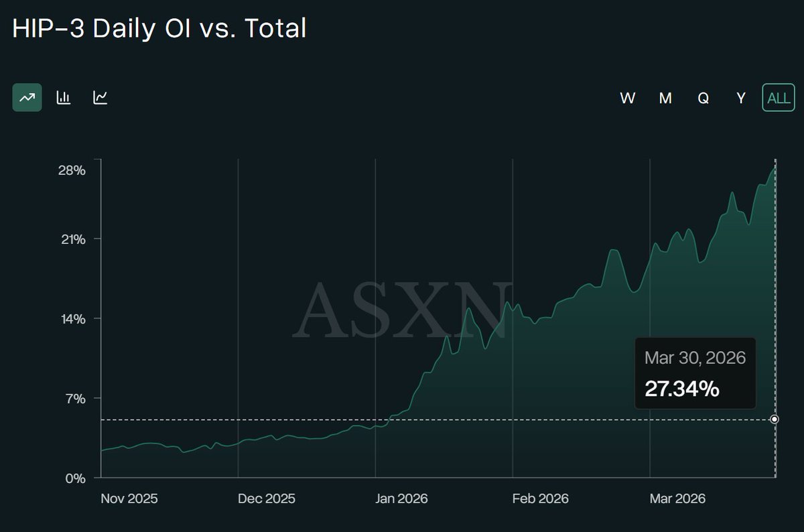This screenshot has height=532, width=804.
Task: Click the 0% y-axis label
Action: click(76, 478)
